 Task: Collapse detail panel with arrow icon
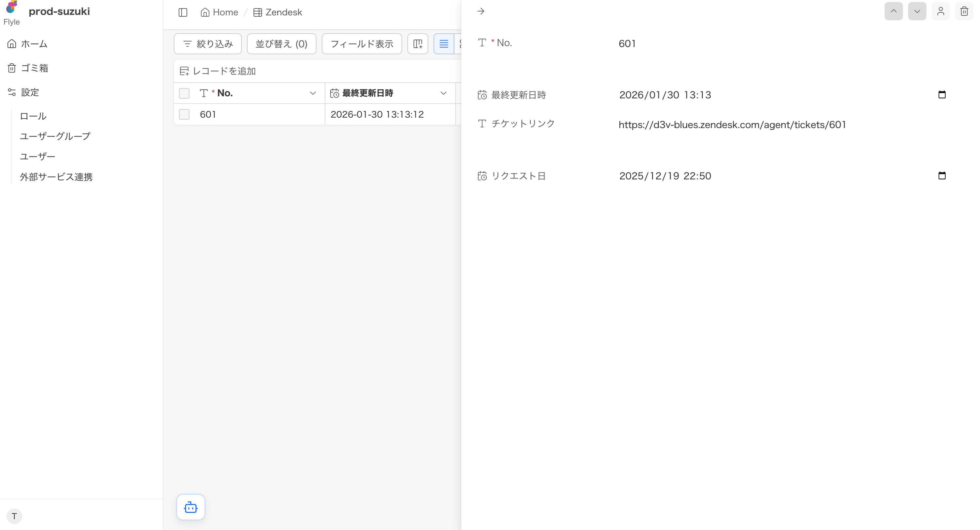point(481,11)
